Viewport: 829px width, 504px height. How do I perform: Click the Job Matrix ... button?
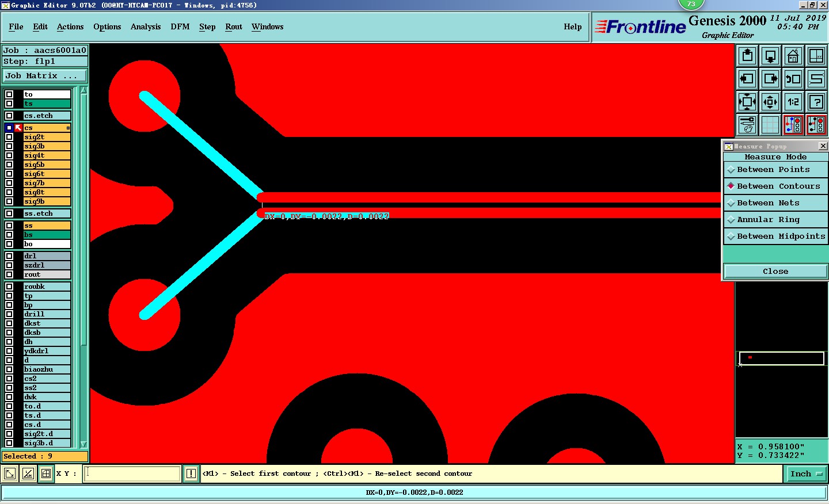[x=45, y=76]
